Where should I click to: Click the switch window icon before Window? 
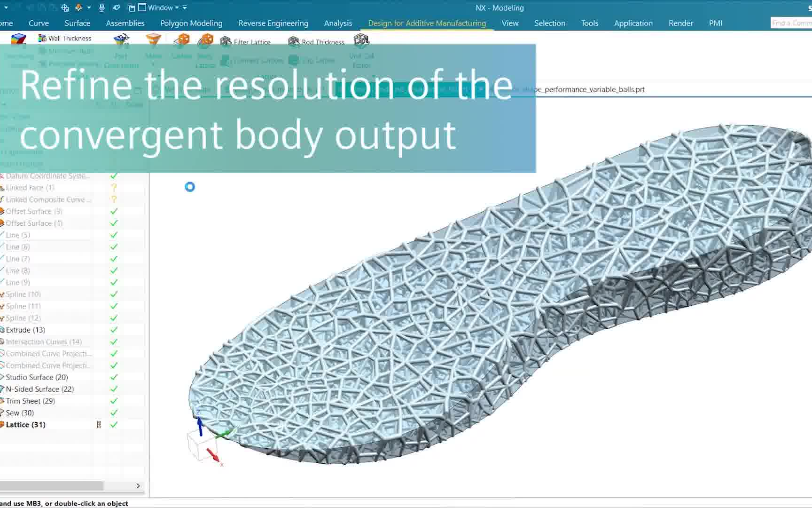pos(131,8)
